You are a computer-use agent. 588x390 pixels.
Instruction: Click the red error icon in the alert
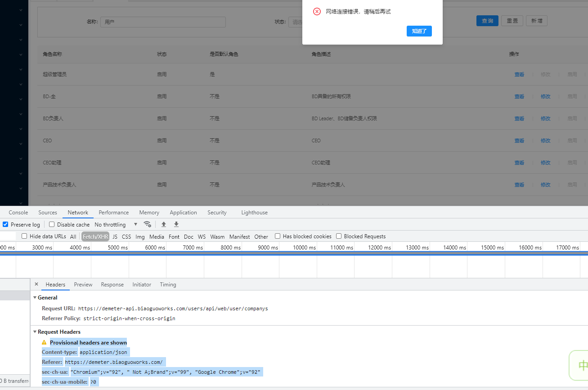coord(317,12)
